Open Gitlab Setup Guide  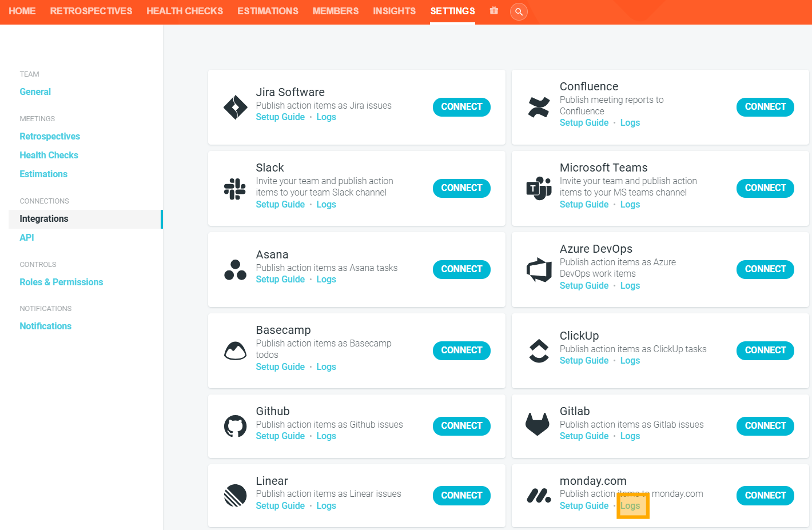pos(584,436)
